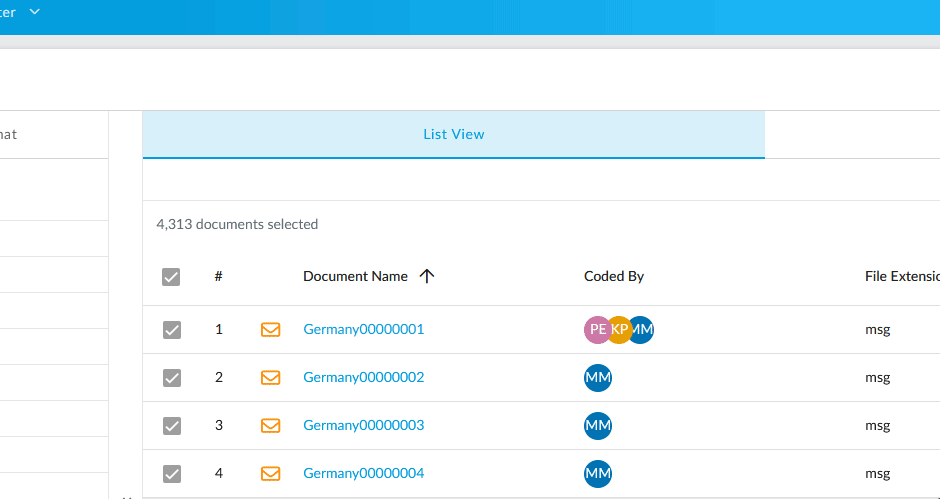Click the email icon for Germany00000003
The height and width of the screenshot is (499, 940).
click(270, 425)
